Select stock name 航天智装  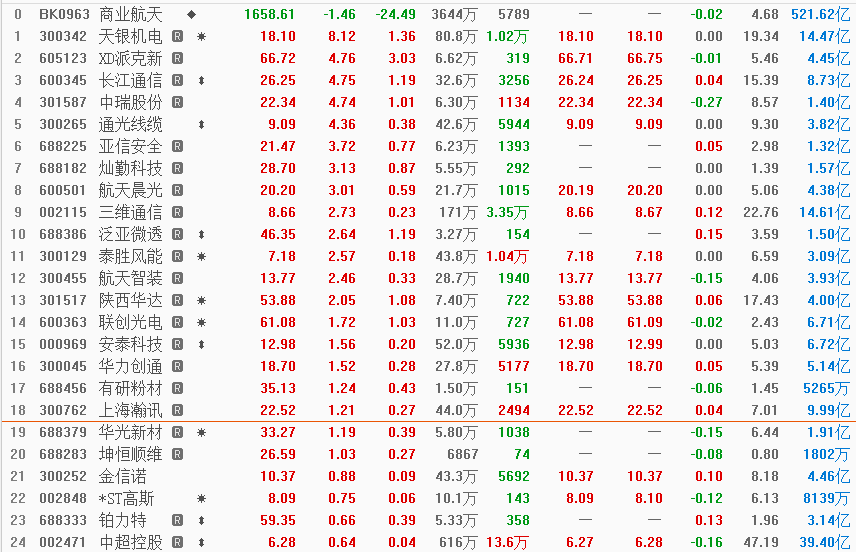coord(130,278)
